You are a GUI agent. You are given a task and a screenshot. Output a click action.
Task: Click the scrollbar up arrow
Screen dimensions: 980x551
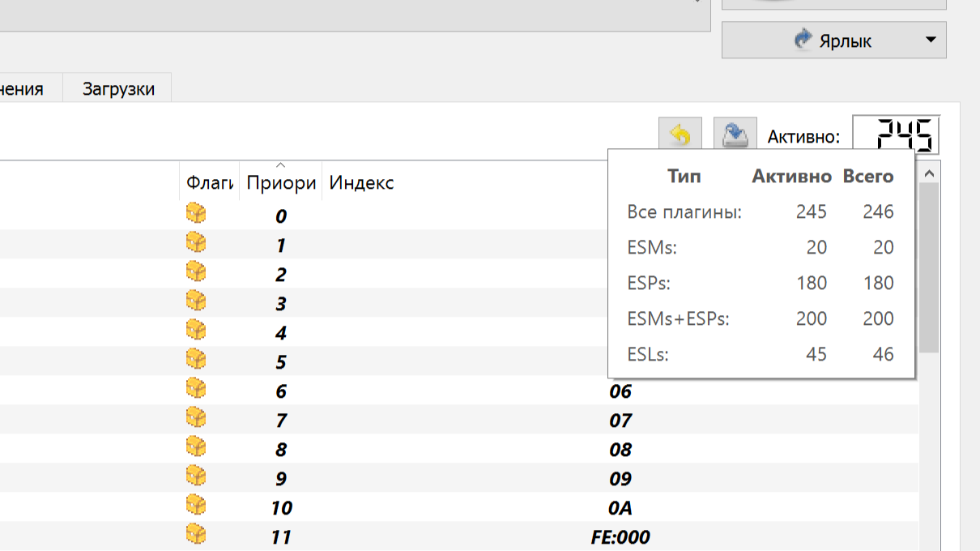click(x=929, y=173)
